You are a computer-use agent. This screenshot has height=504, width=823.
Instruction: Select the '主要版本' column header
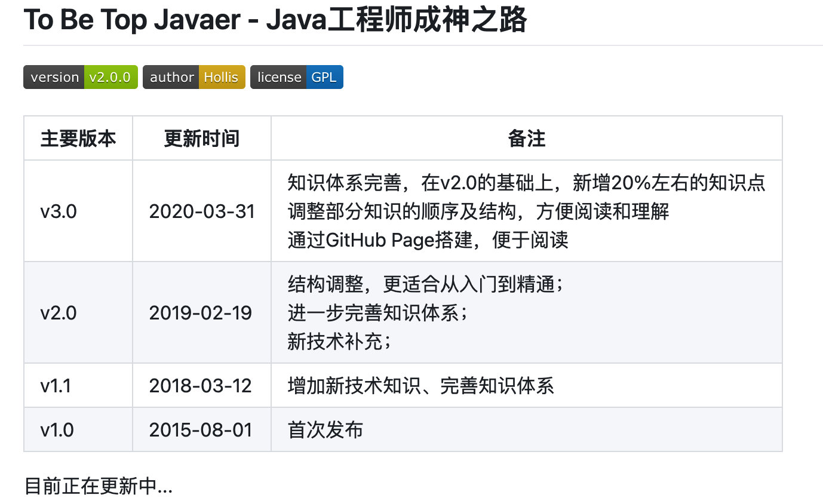[x=78, y=138]
